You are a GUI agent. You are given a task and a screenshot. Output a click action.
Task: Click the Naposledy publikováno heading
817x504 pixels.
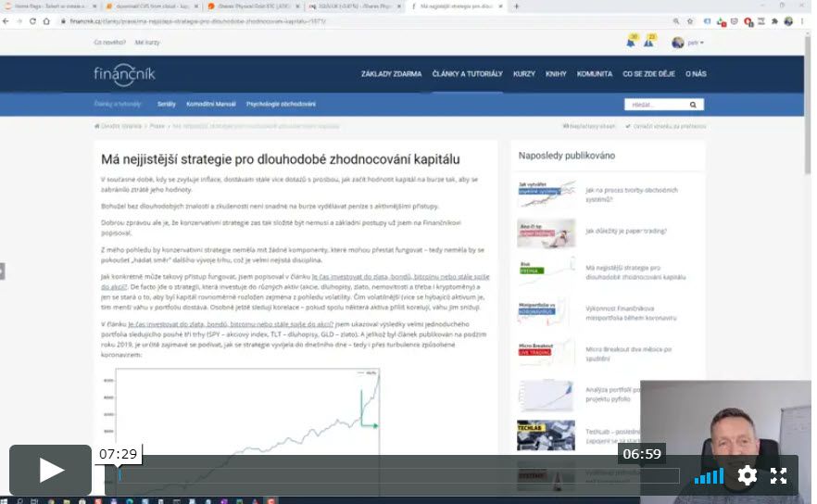point(566,156)
